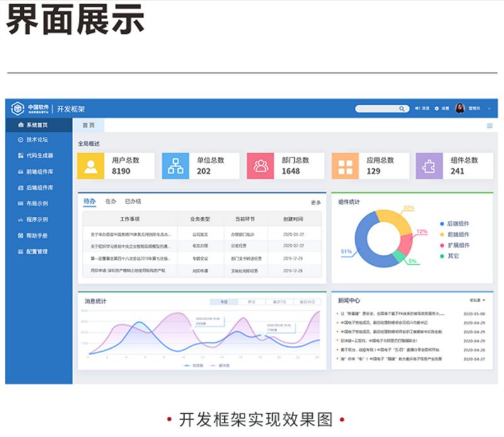Open news item dated 2020-04-27
The width and height of the screenshot is (504, 437).
pos(411,359)
